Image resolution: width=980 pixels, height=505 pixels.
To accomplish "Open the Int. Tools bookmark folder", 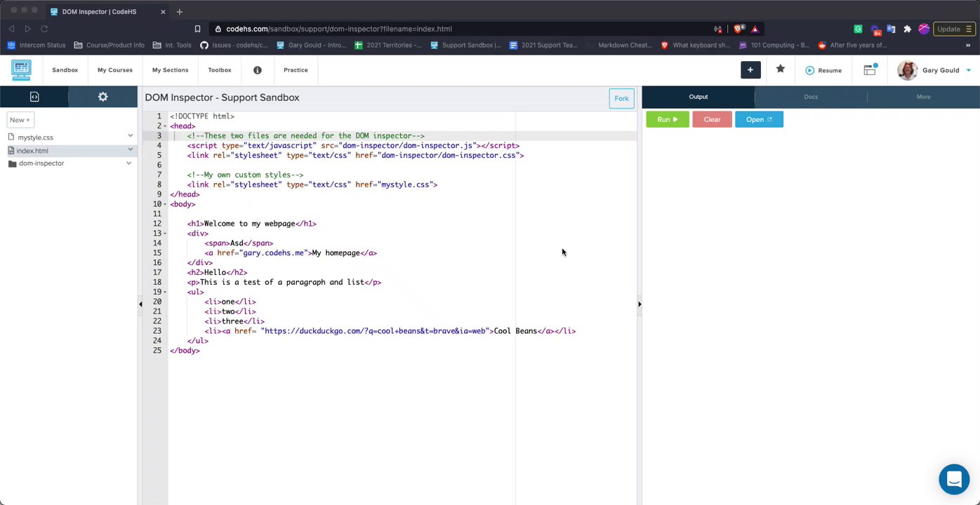I will [172, 45].
